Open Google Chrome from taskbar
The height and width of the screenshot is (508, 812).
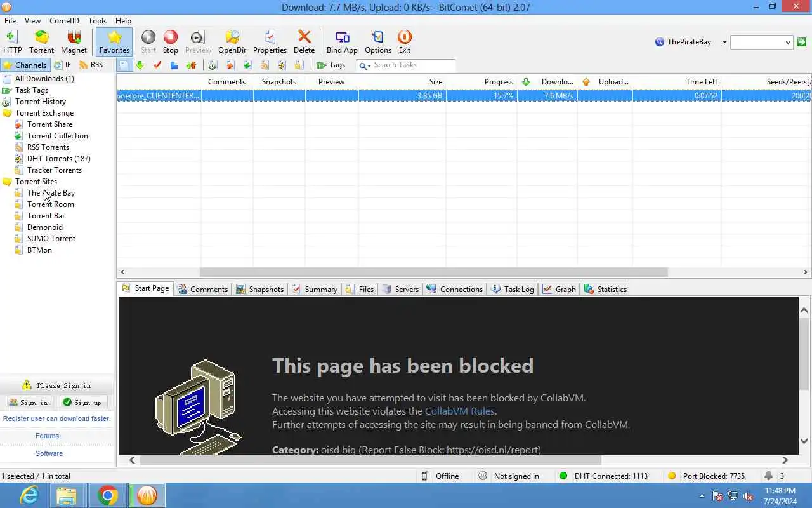point(108,495)
